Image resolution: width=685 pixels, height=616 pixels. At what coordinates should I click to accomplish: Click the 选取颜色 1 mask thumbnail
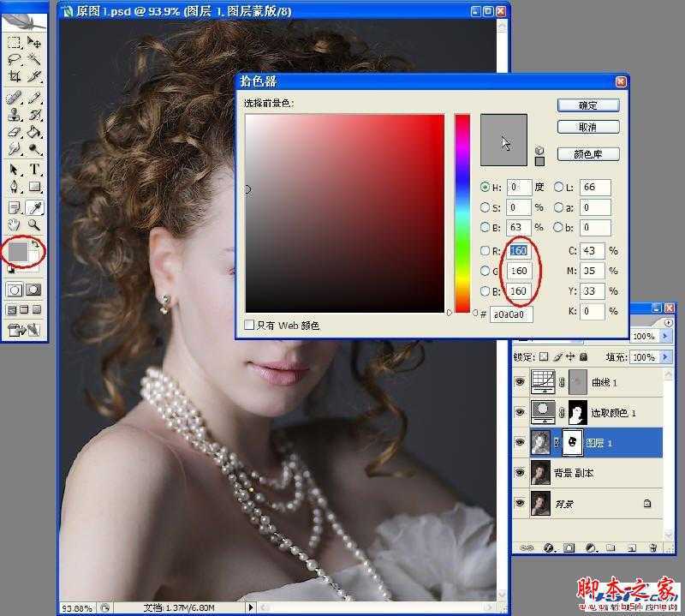(x=577, y=412)
